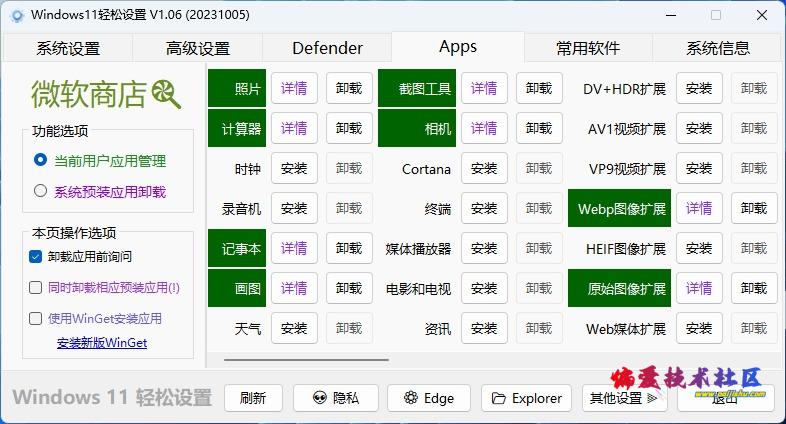Open Explorer settings button

pos(526,398)
